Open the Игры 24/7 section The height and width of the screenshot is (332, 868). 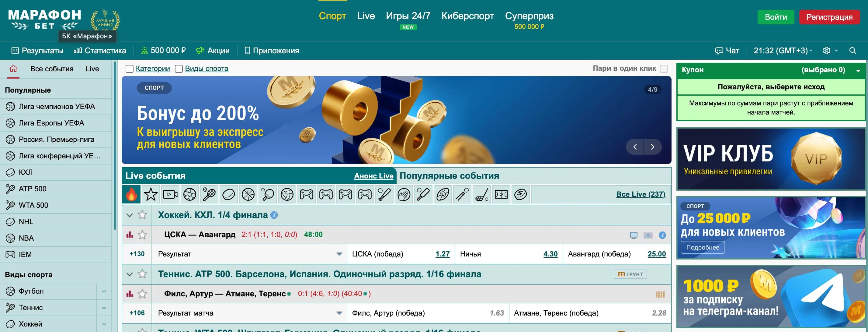(408, 16)
